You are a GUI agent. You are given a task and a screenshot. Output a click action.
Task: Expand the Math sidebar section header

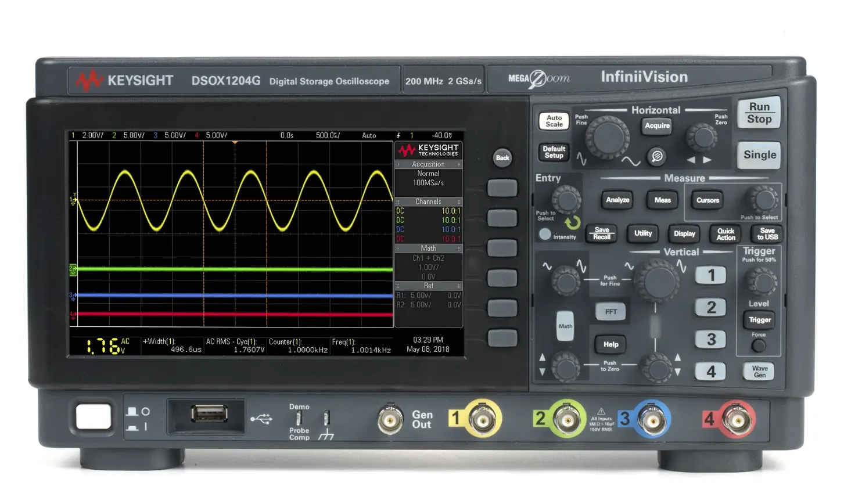click(x=428, y=248)
